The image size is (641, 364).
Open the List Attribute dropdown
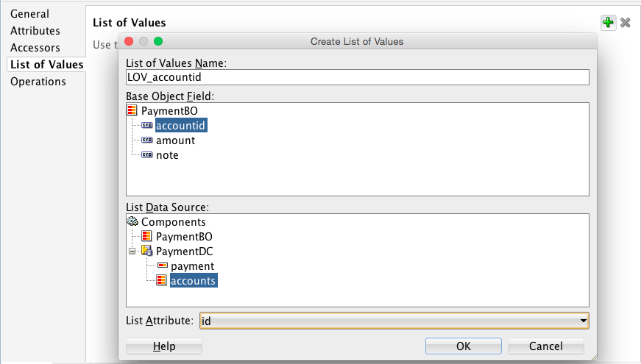583,321
